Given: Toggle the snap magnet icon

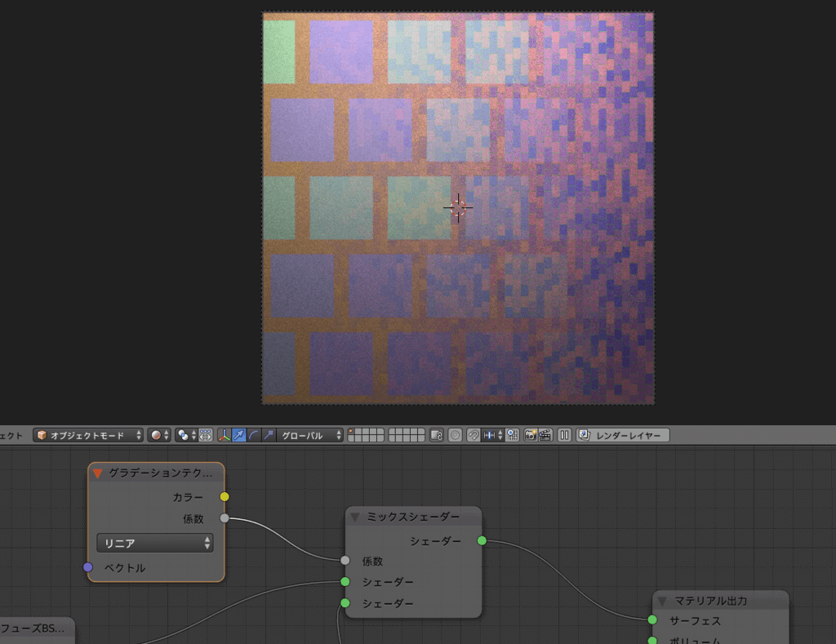Looking at the screenshot, I should point(474,436).
